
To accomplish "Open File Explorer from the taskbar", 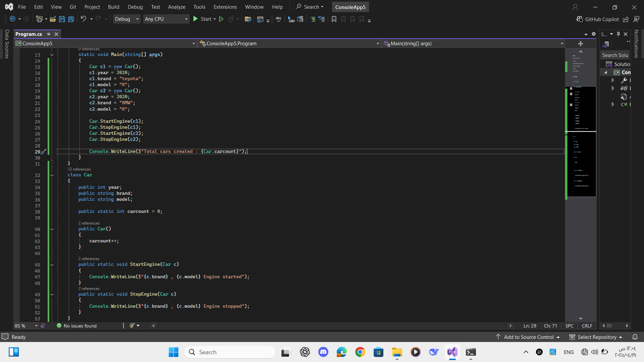I will [397, 352].
